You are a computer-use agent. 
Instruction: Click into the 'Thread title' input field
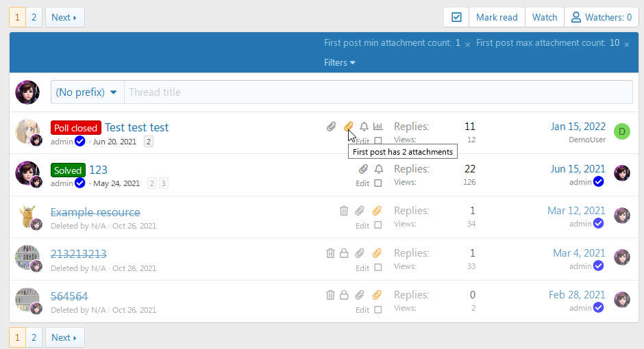coord(377,92)
